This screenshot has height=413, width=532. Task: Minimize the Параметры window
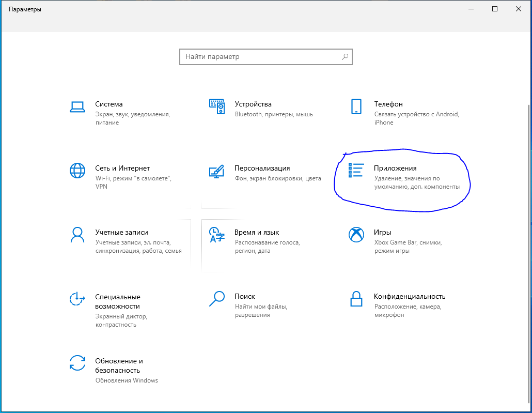tap(471, 9)
